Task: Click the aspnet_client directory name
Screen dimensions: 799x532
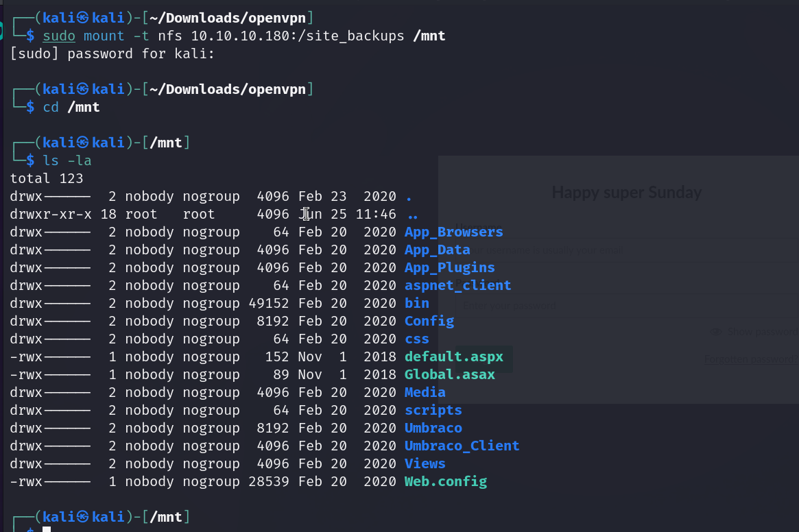Action: coord(457,285)
